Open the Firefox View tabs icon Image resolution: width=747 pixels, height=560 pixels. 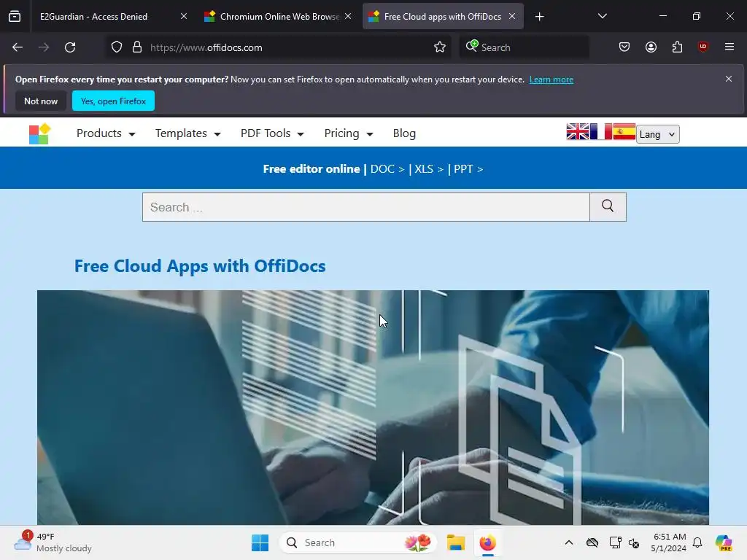[15, 16]
